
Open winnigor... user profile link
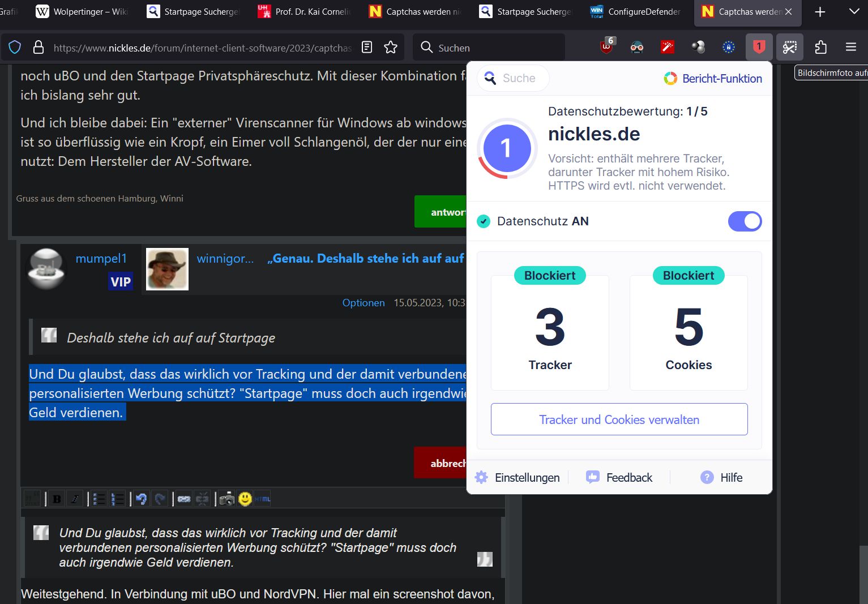225,258
